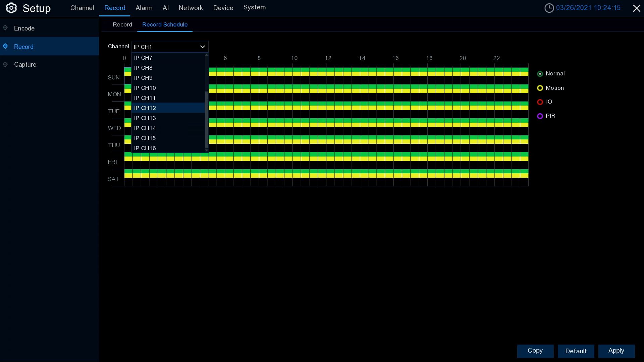644x362 pixels.
Task: Select the Normal recording radio button
Action: click(x=540, y=74)
